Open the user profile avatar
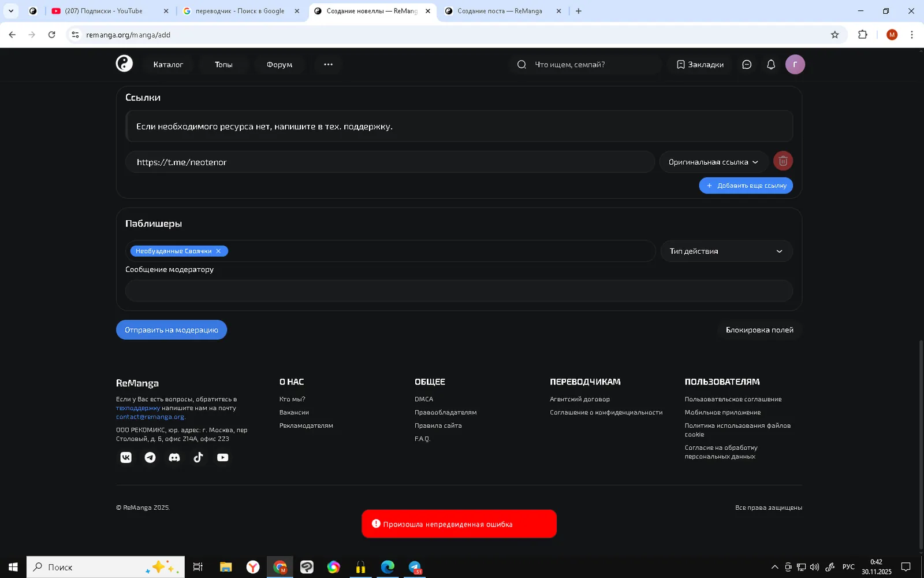This screenshot has width=924, height=578. 795,64
